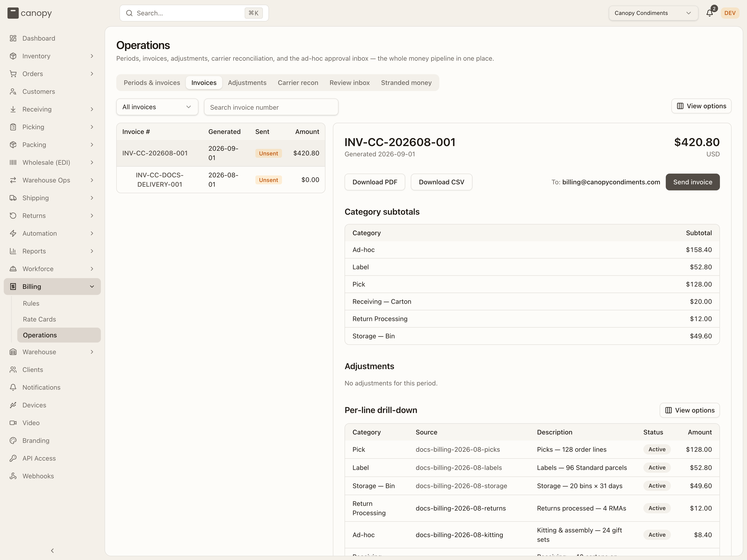
Task: Open the Webhooks icon
Action: point(13,476)
